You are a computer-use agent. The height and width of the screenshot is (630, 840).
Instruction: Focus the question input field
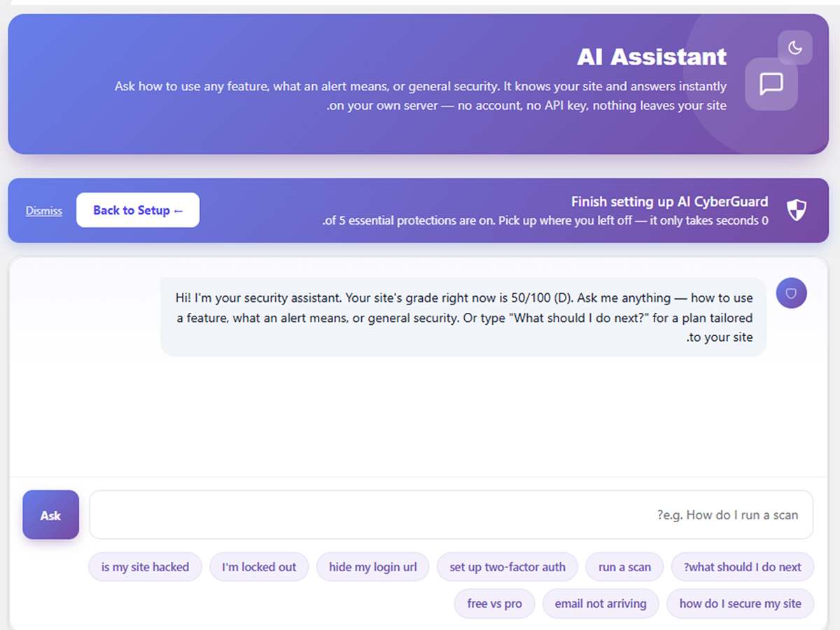coord(451,515)
